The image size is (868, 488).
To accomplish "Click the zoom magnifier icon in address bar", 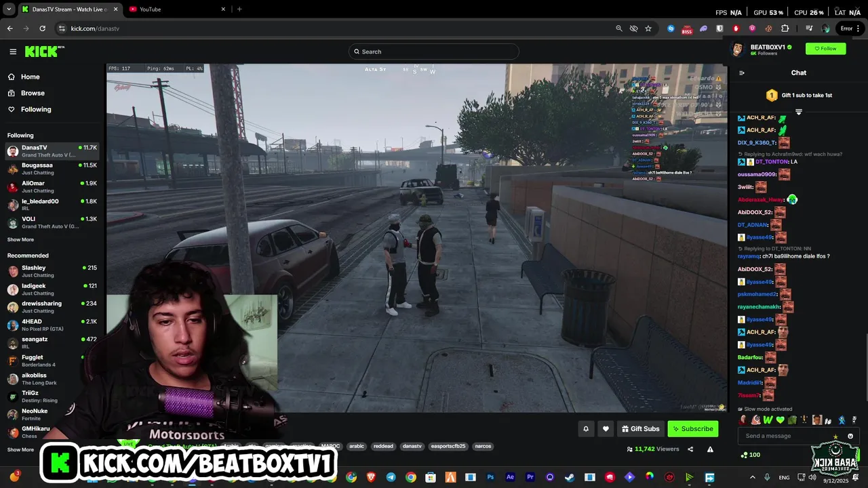I will pos(618,28).
